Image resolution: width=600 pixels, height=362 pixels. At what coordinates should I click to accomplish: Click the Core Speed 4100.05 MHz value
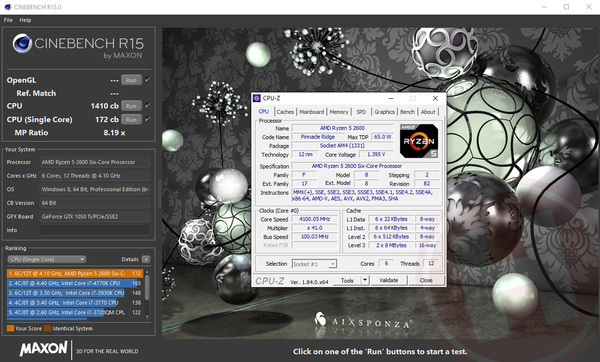(x=315, y=219)
